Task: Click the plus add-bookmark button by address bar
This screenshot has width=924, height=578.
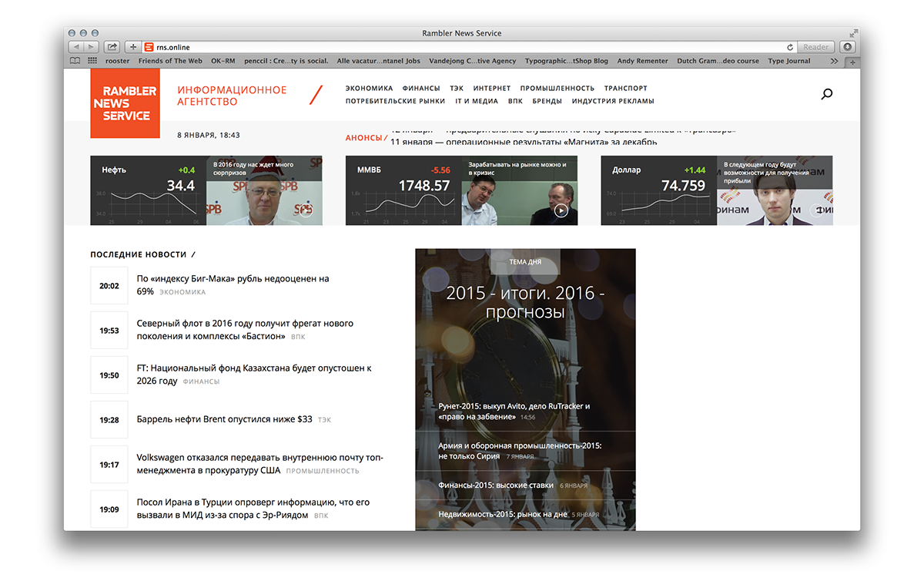Action: [x=133, y=47]
